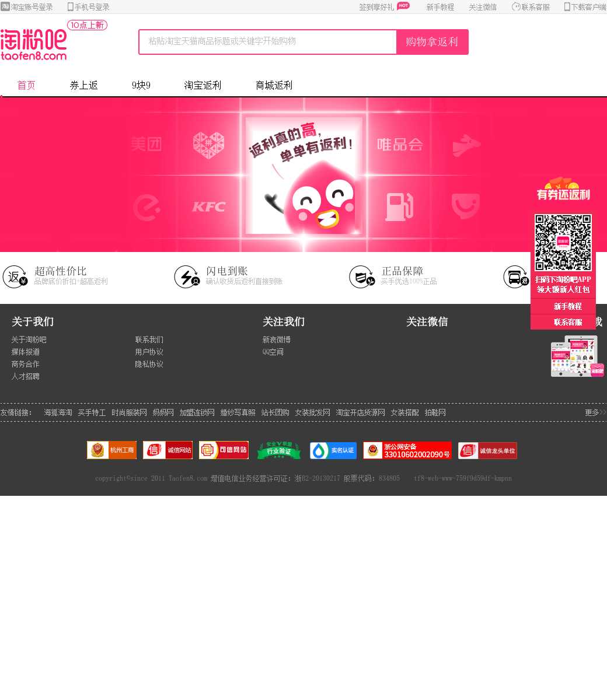607x700 pixels.
Task: Click the KFC logo in banner
Action: pyautogui.click(x=209, y=206)
